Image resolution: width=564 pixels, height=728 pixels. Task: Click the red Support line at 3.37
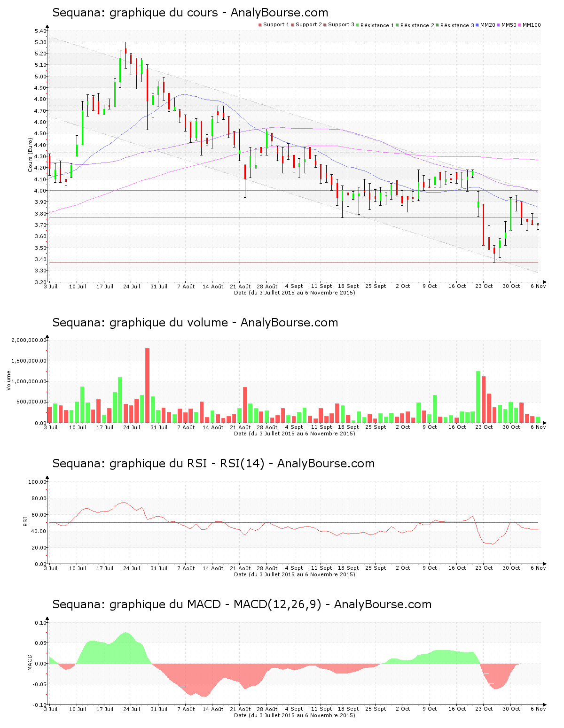click(294, 262)
